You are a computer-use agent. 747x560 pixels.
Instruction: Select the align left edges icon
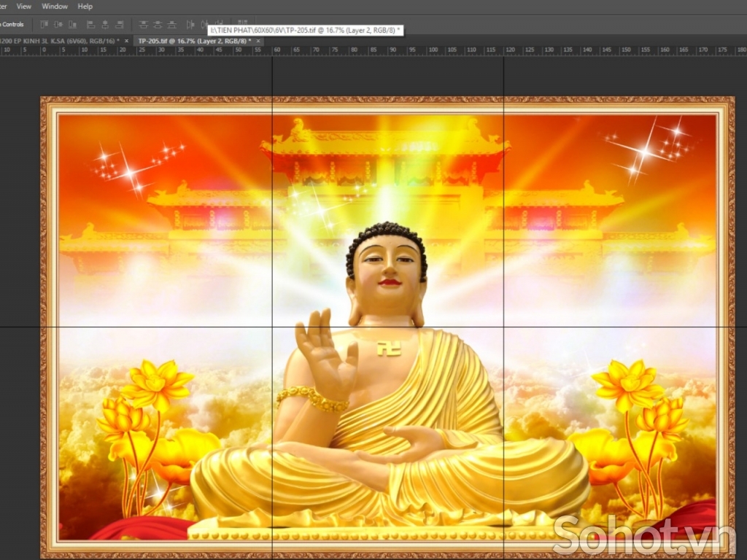91,23
